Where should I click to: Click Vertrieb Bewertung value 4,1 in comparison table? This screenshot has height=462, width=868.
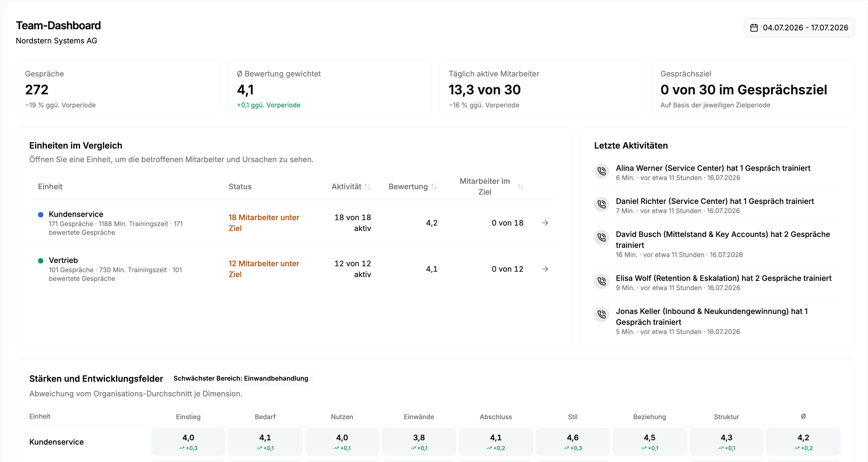tap(432, 269)
